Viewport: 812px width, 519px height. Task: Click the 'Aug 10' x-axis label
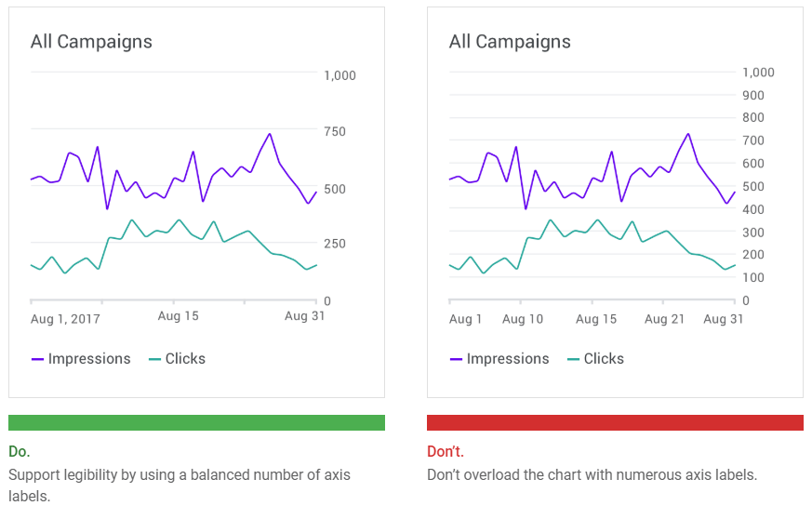[x=522, y=319]
